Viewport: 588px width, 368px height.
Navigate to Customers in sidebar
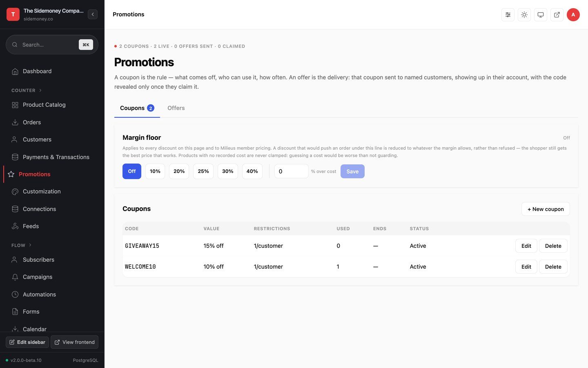point(52,139)
